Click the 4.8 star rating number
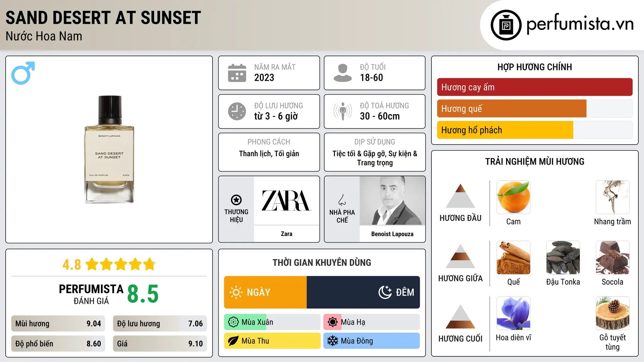644x362 pixels. point(72,265)
